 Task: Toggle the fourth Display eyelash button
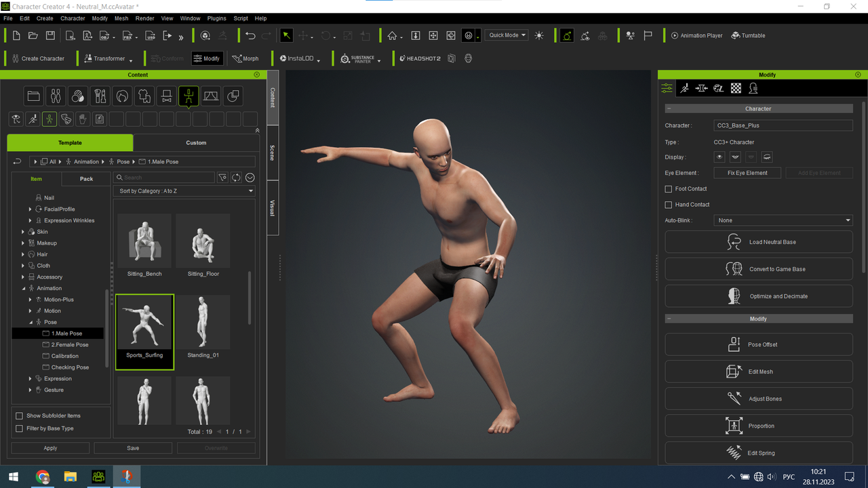pyautogui.click(x=767, y=157)
